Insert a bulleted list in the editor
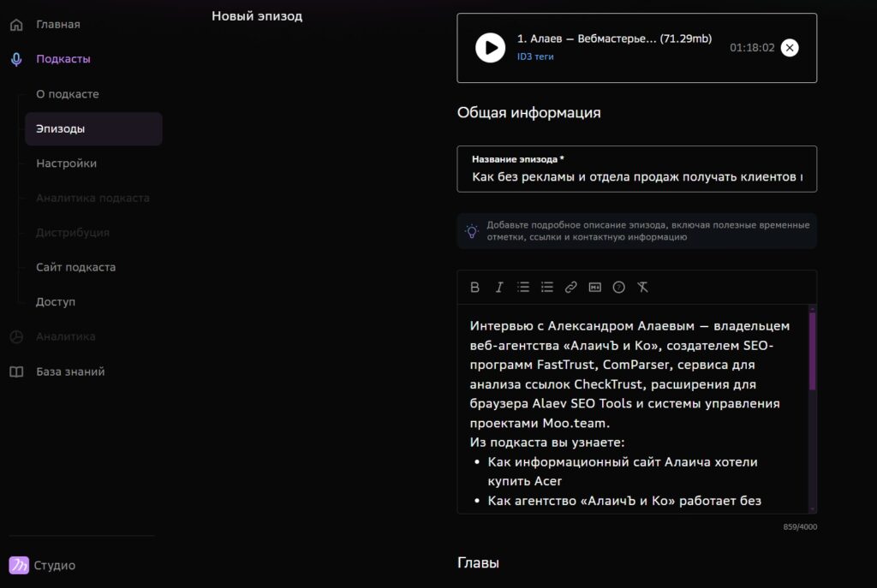877x588 pixels. coord(523,288)
